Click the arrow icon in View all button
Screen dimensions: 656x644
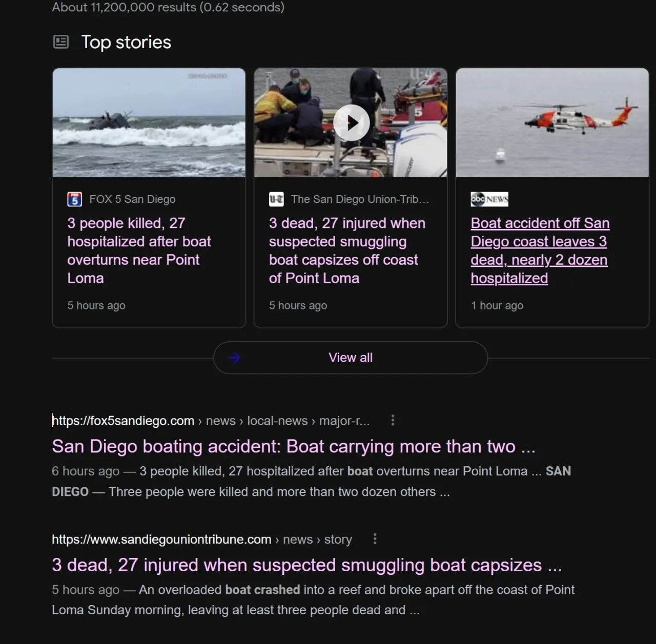click(x=234, y=358)
